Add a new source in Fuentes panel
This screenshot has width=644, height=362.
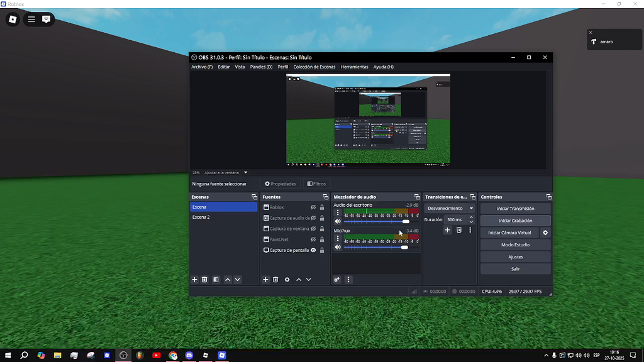(266, 280)
